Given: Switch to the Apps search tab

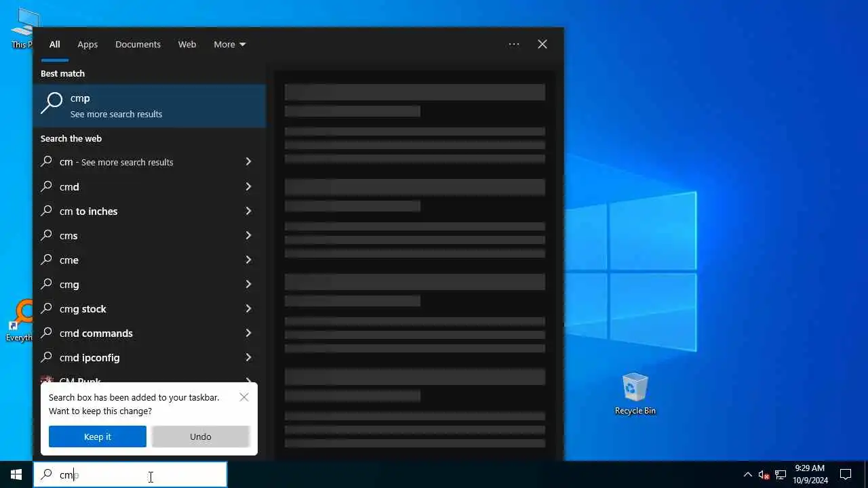Looking at the screenshot, I should tap(87, 44).
